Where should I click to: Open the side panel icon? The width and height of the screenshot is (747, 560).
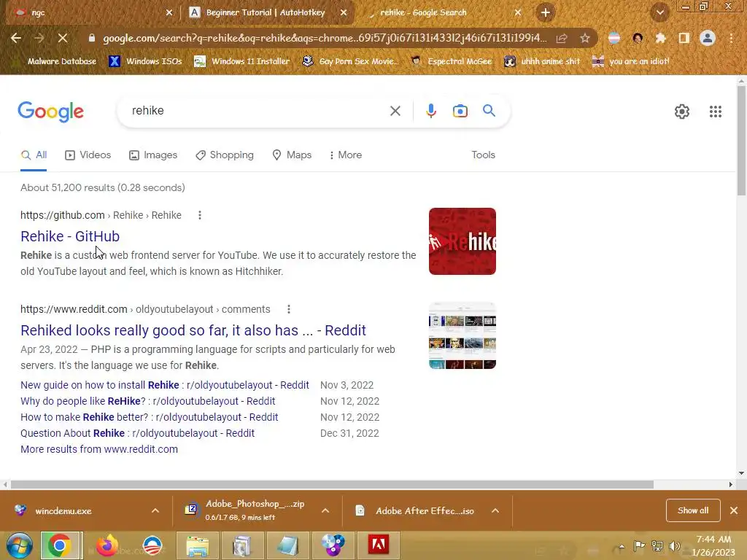tap(684, 38)
